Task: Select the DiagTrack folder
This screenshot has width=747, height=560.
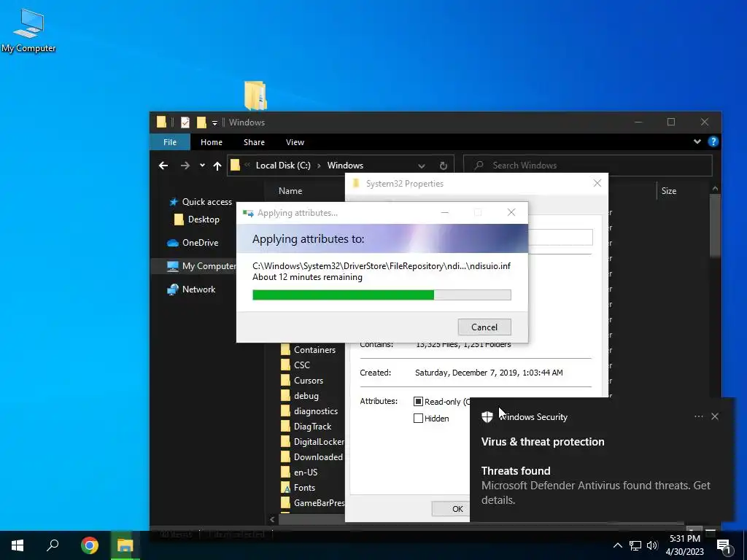Action: tap(306, 426)
